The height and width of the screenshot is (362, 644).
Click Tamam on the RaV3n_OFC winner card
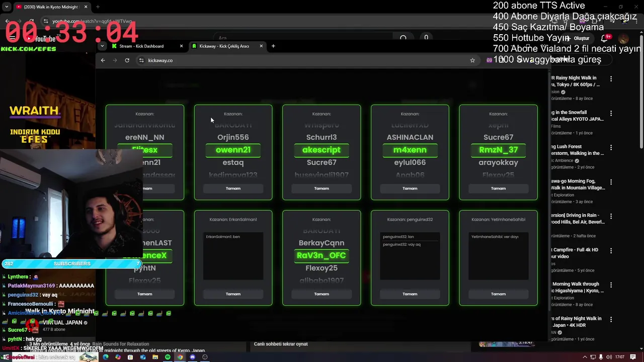pos(321,294)
